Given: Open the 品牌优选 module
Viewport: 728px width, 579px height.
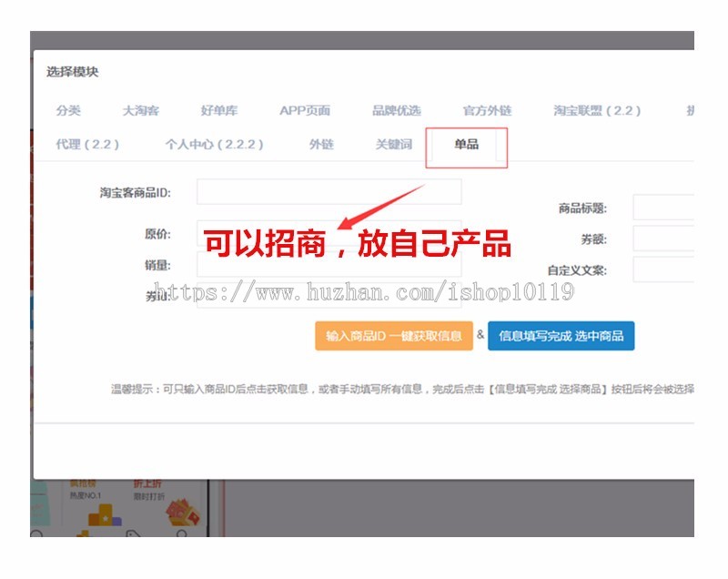Looking at the screenshot, I should point(398,111).
